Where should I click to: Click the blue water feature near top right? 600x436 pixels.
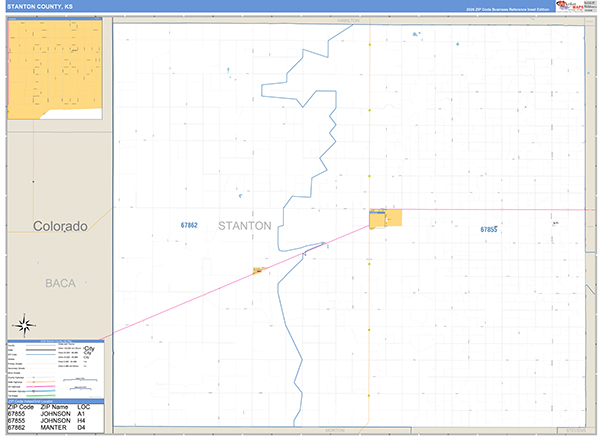(x=416, y=34)
